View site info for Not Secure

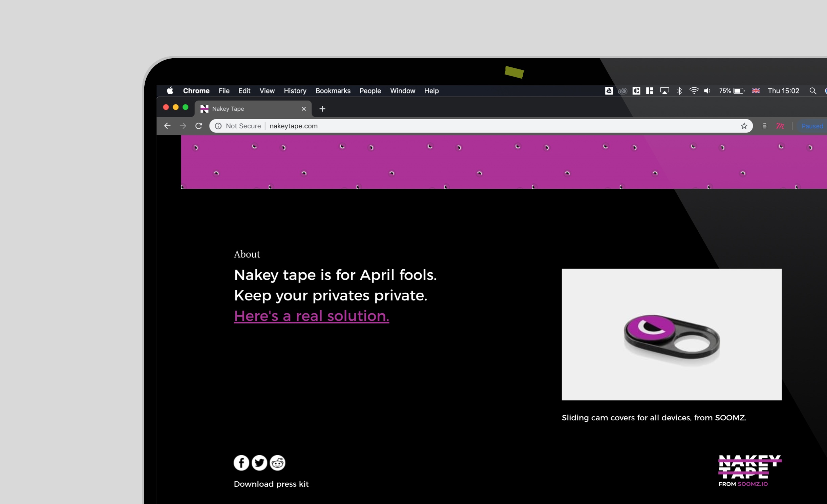238,126
